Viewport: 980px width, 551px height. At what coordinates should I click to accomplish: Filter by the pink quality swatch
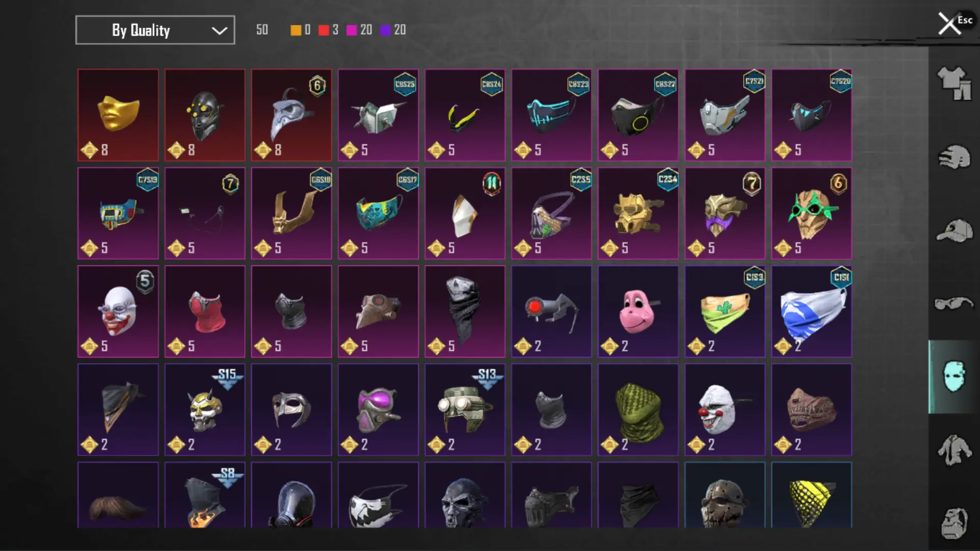click(x=352, y=30)
